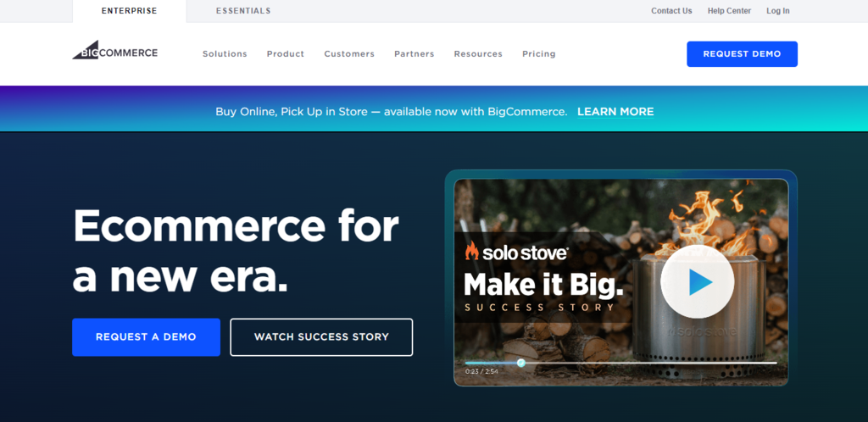
Task: Open the Contact Us link
Action: pos(671,11)
